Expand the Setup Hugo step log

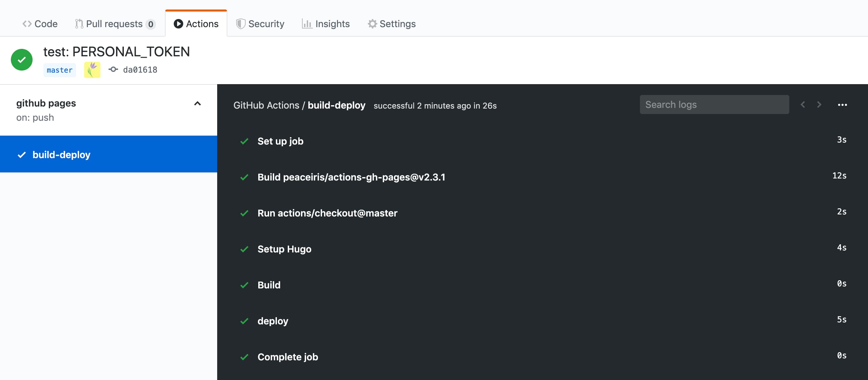(284, 249)
